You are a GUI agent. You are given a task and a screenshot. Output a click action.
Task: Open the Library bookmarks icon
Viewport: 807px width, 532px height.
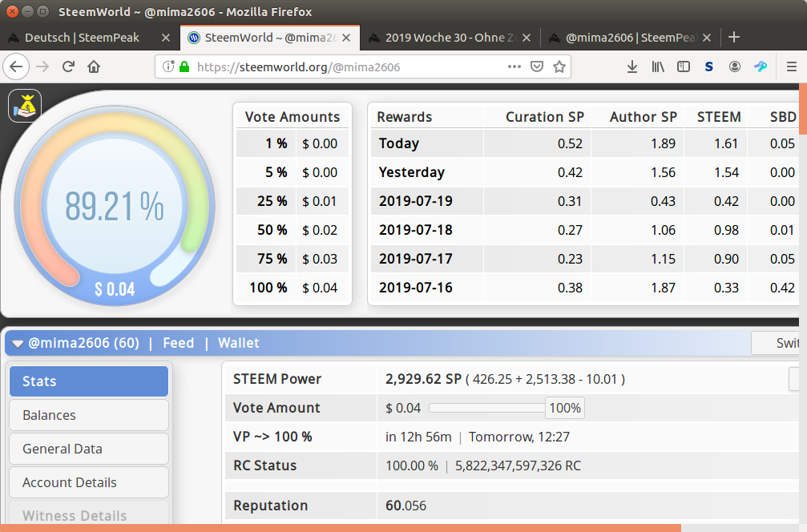click(x=658, y=67)
